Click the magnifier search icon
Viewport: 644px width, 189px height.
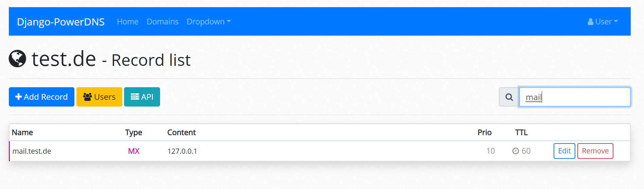point(509,97)
